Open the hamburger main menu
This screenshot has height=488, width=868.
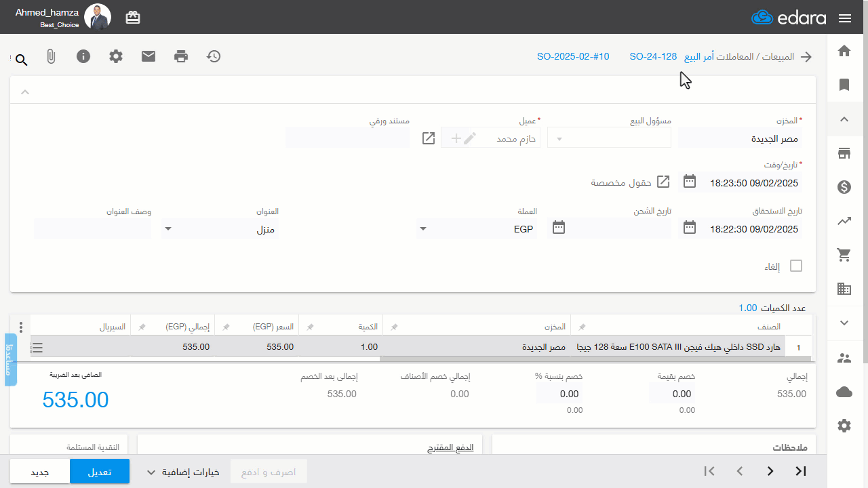(x=845, y=18)
